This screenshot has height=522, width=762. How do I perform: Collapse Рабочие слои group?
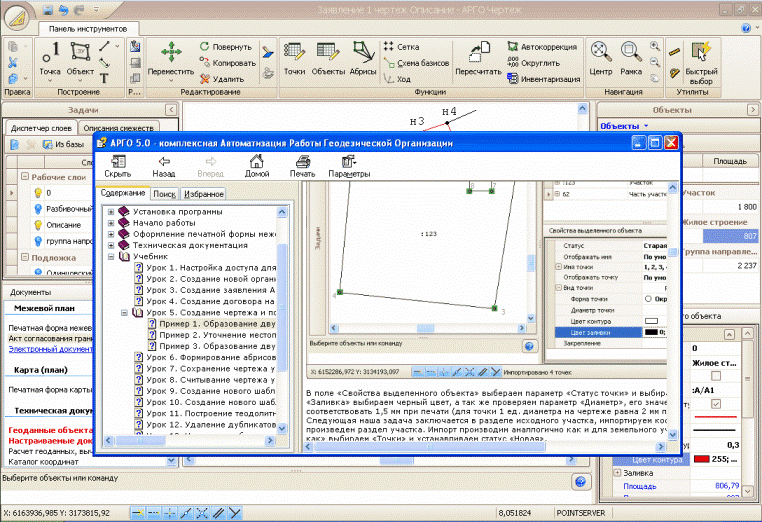25,177
